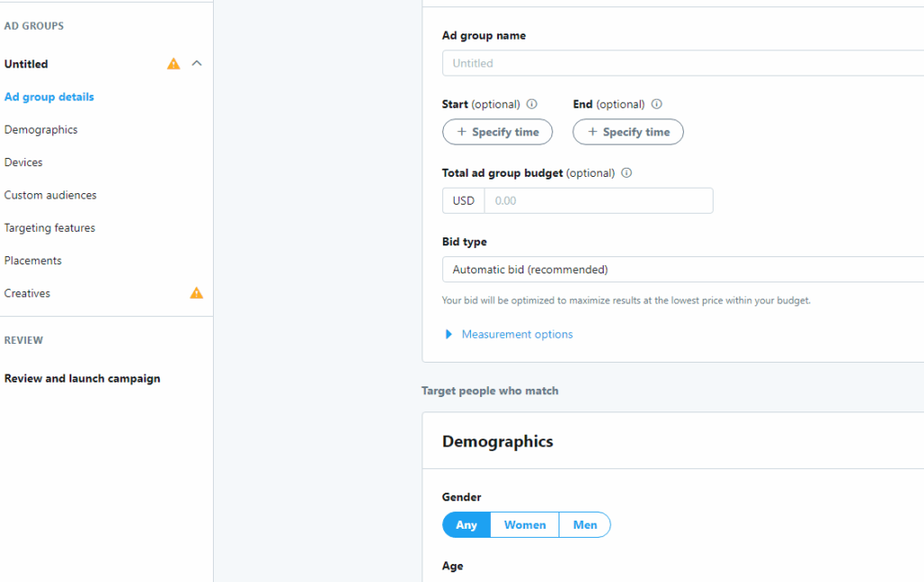Click info icon beside Total ad group budget
Screen dimensions: 924x582
pos(626,172)
